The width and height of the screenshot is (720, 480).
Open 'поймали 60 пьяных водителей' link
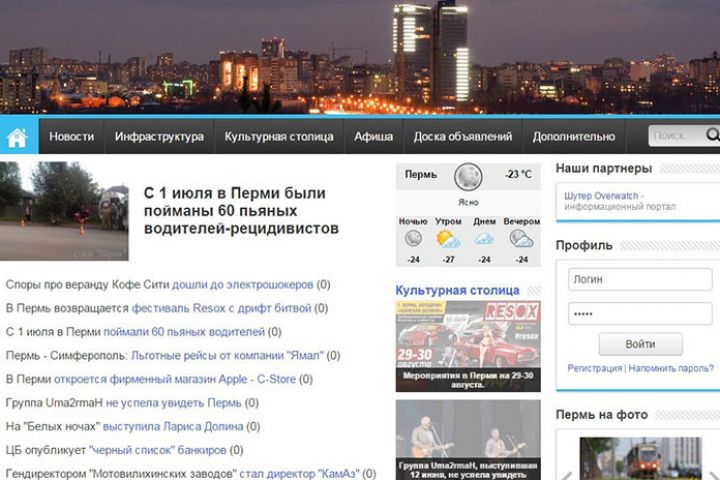pos(184,332)
